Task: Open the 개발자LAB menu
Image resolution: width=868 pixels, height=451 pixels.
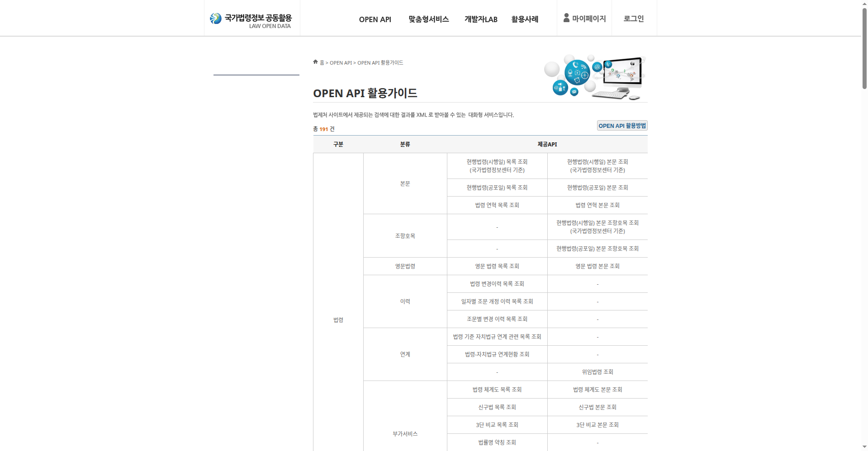Action: point(481,19)
